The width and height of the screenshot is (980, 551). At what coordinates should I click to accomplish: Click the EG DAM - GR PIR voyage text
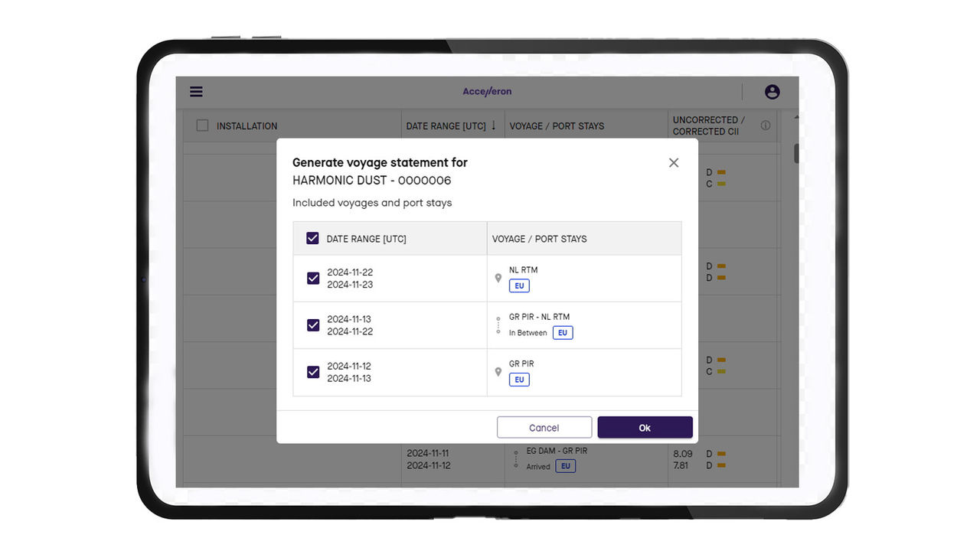pyautogui.click(x=557, y=451)
